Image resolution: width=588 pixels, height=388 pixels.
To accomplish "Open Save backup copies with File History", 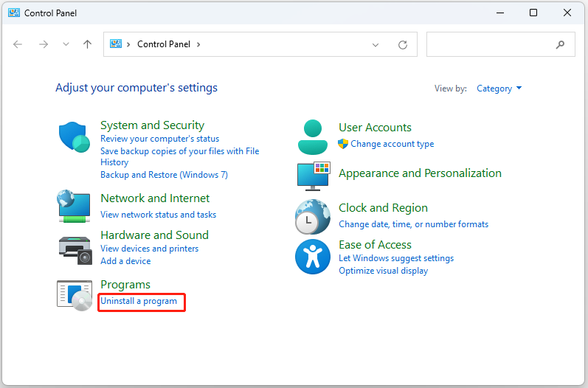I will tap(179, 156).
